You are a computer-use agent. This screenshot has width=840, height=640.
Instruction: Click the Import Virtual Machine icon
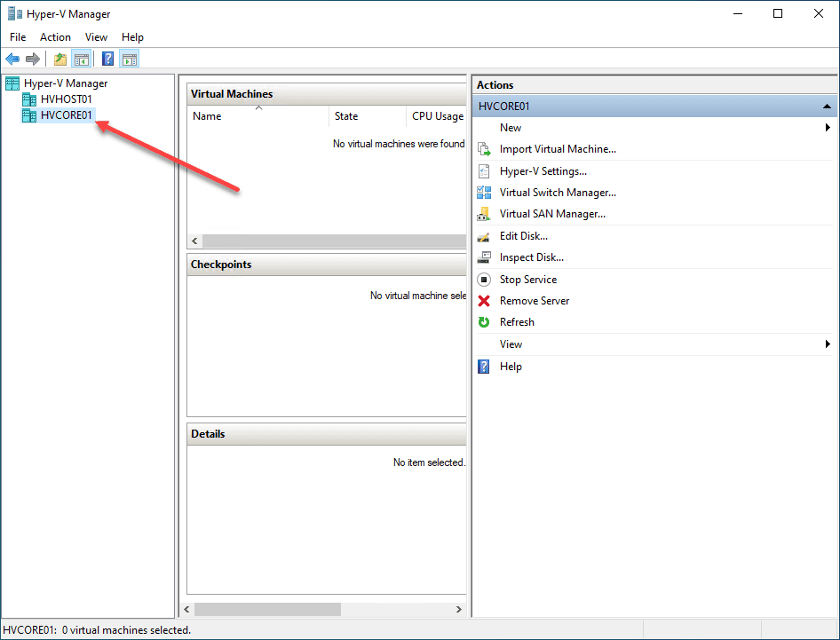tap(484, 149)
